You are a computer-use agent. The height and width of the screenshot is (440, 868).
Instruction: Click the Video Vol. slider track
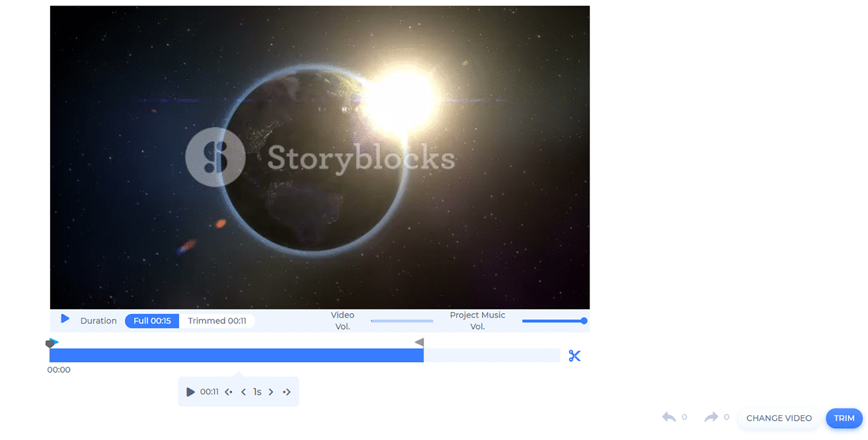pyautogui.click(x=402, y=321)
